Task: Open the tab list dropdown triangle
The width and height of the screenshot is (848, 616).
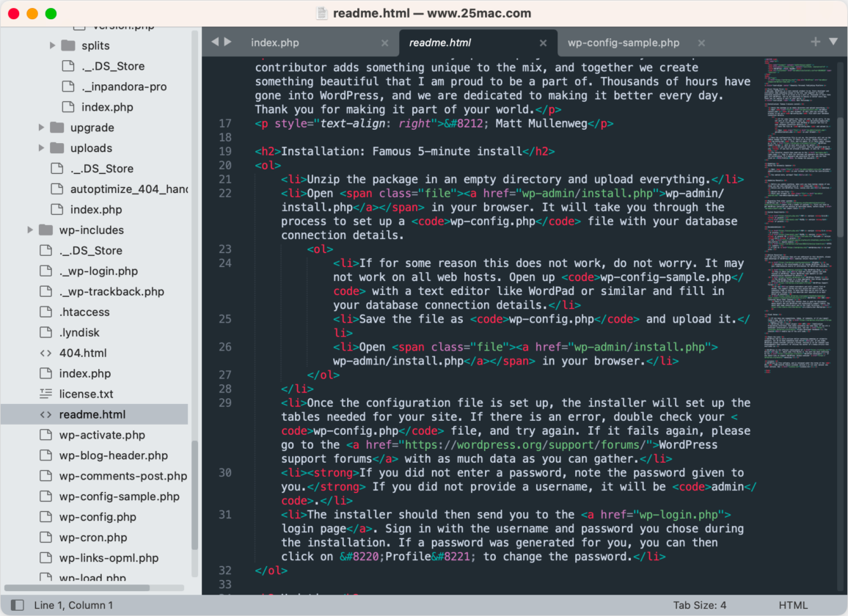Action: [x=833, y=42]
